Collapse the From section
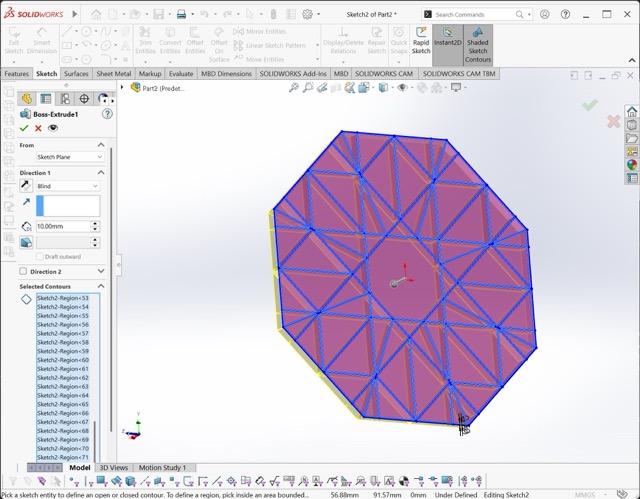 pyautogui.click(x=101, y=145)
